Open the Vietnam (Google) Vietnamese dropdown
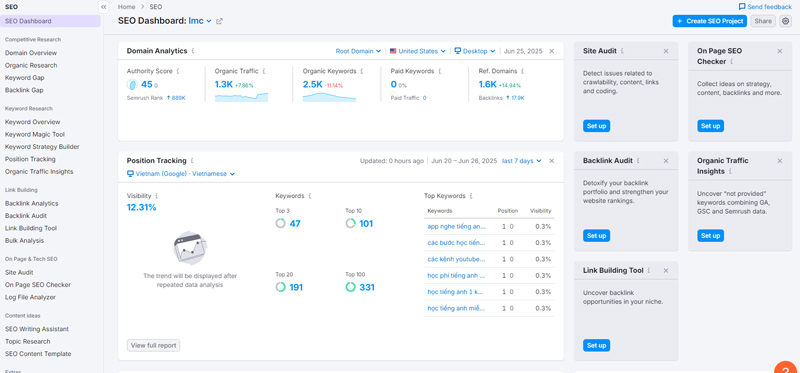Viewport: 800px width, 373px height. coord(181,174)
